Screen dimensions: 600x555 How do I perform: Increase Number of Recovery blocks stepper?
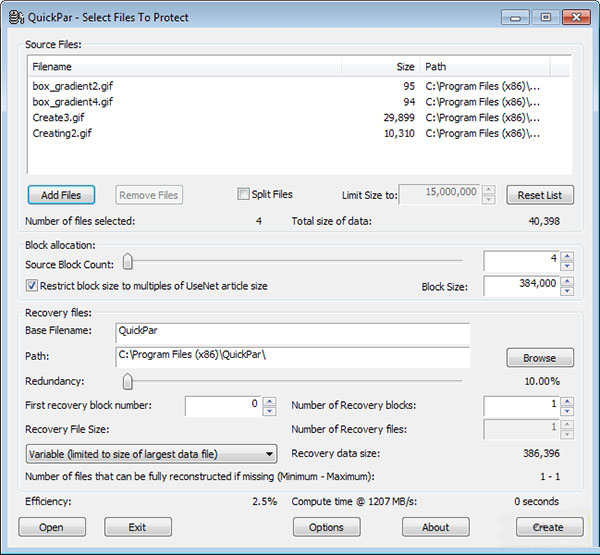pyautogui.click(x=567, y=401)
